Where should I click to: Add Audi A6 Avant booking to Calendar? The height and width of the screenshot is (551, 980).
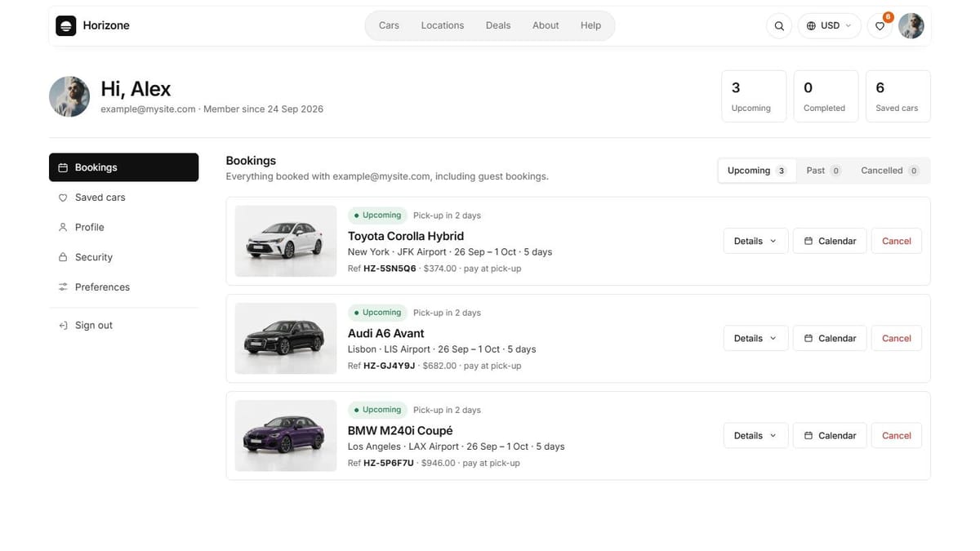[830, 338]
